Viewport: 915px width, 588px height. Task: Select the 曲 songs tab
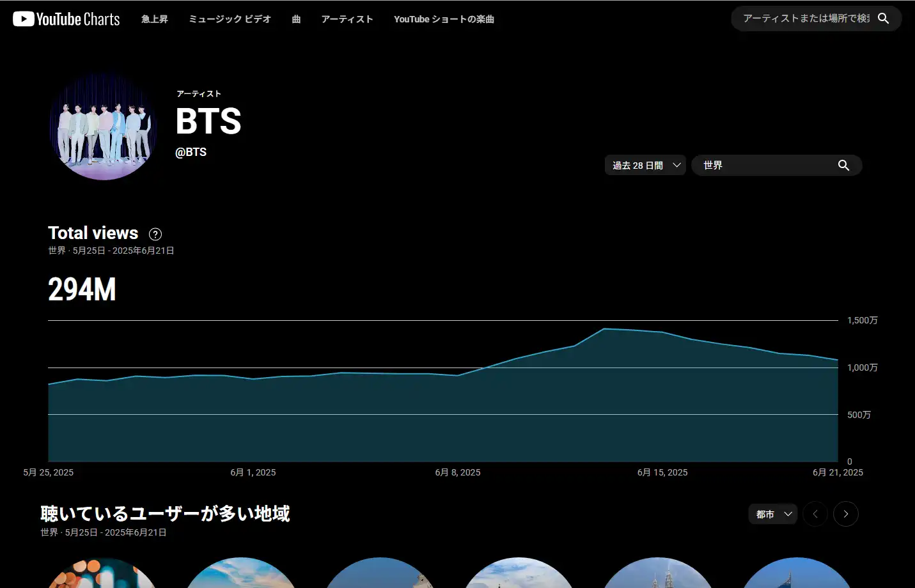(296, 19)
